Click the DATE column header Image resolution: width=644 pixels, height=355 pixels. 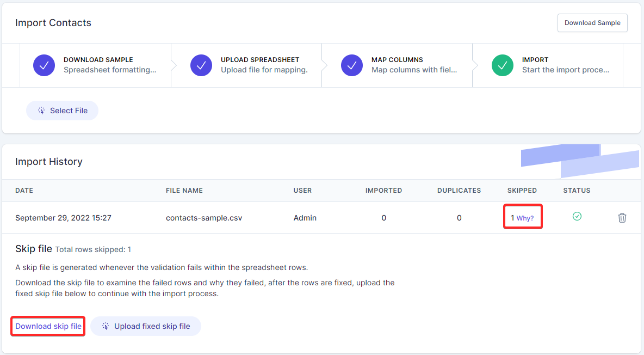pyautogui.click(x=24, y=191)
